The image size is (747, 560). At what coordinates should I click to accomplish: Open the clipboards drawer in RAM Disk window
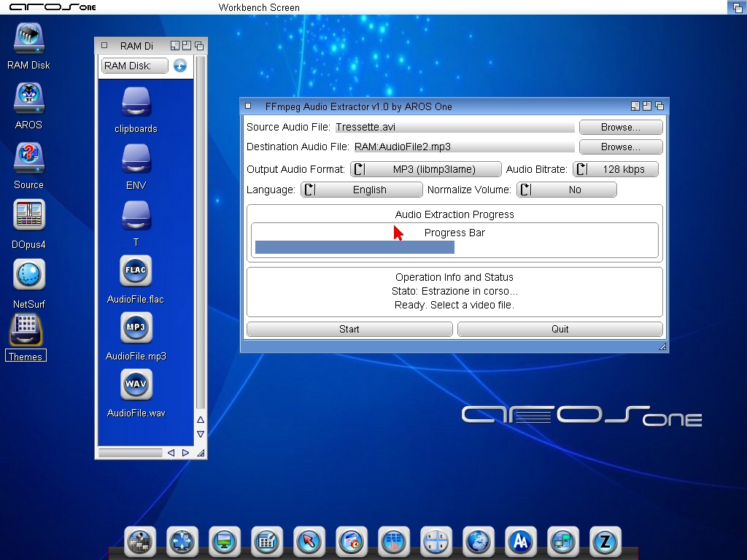click(x=136, y=101)
